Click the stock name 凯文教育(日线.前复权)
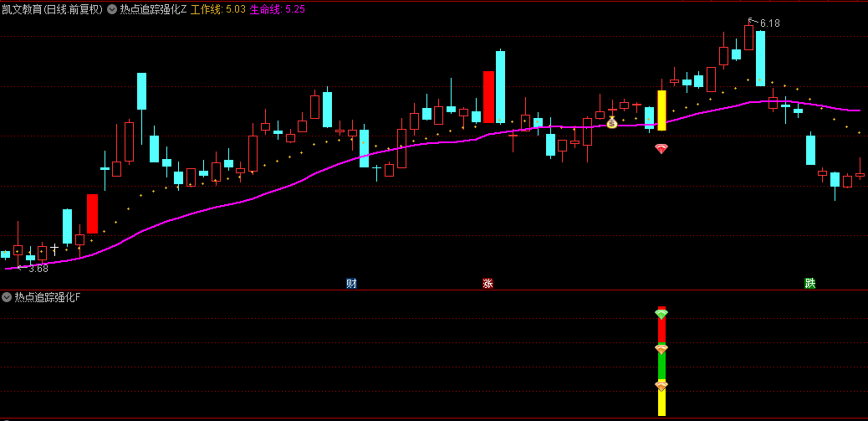 (52, 9)
